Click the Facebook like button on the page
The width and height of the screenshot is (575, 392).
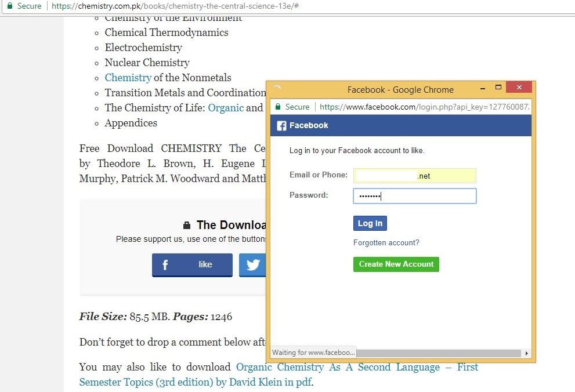192,265
